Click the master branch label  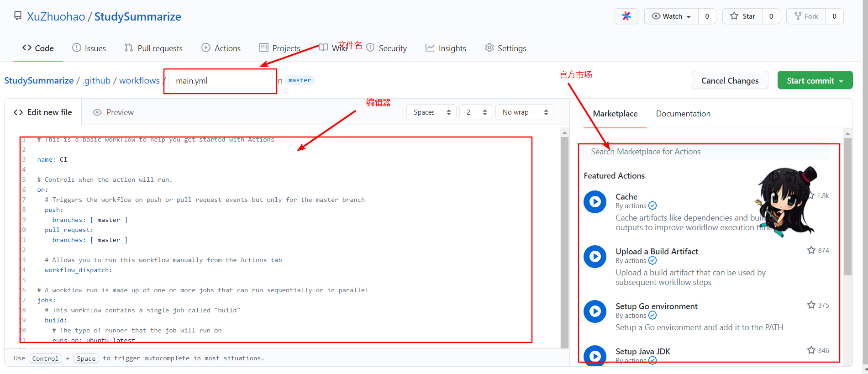pos(300,80)
